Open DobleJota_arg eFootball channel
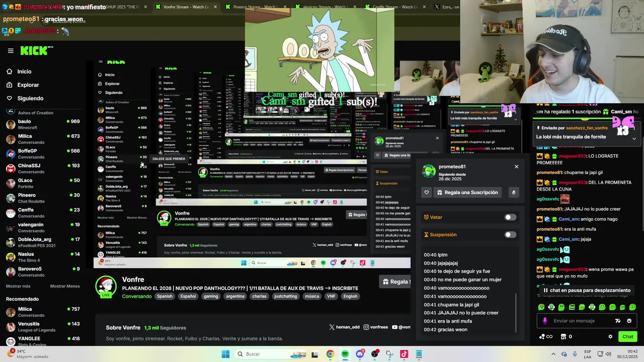The width and height of the screenshot is (644, 362). 43,242
